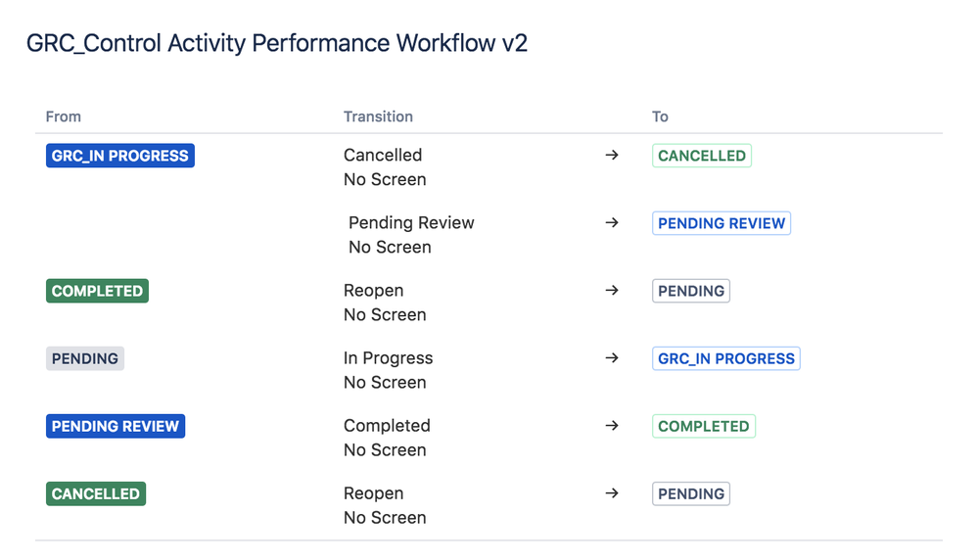Click the arrow next to the In Progress transition
The height and width of the screenshot is (560, 978).
(612, 358)
